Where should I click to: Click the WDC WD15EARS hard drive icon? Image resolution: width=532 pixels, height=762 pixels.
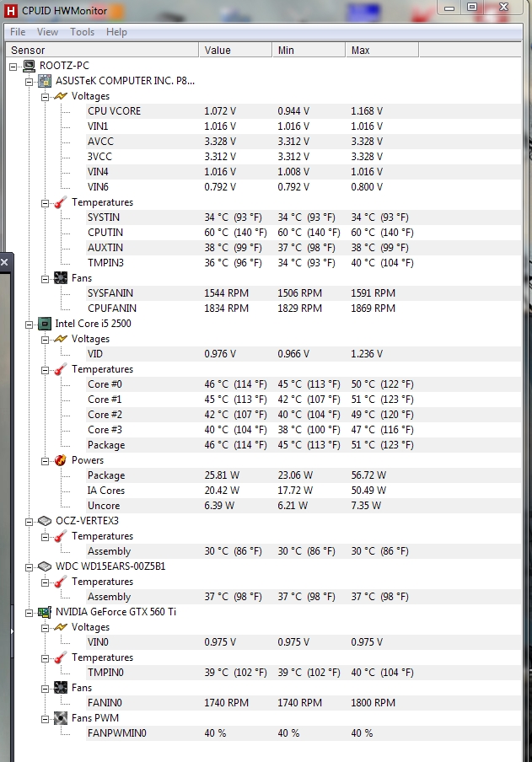(45, 566)
